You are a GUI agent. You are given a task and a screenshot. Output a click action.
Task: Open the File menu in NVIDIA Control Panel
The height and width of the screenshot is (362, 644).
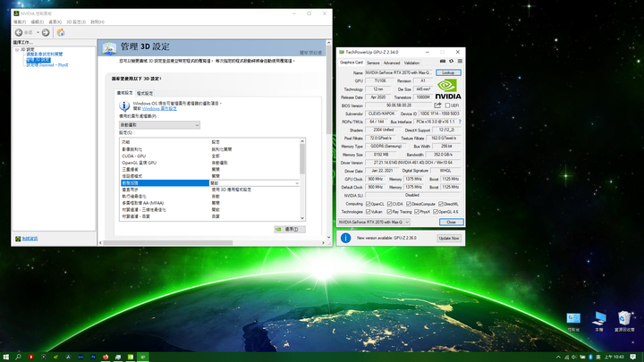pyautogui.click(x=20, y=21)
